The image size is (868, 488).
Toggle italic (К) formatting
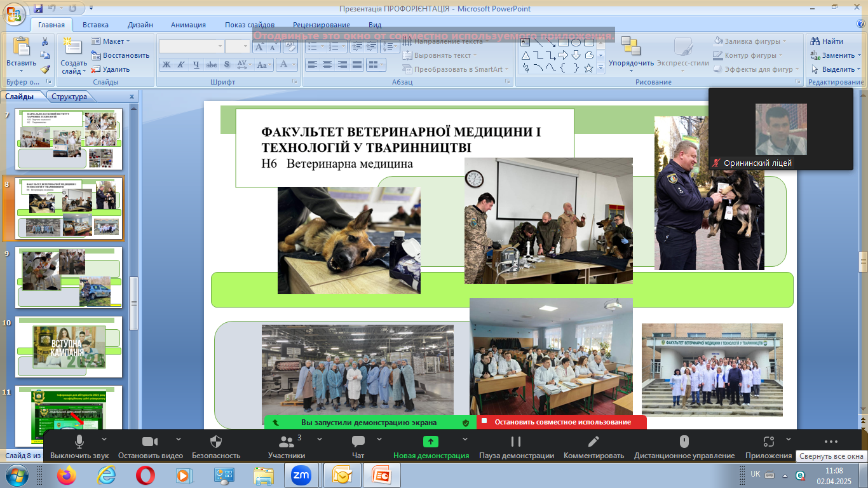click(181, 65)
